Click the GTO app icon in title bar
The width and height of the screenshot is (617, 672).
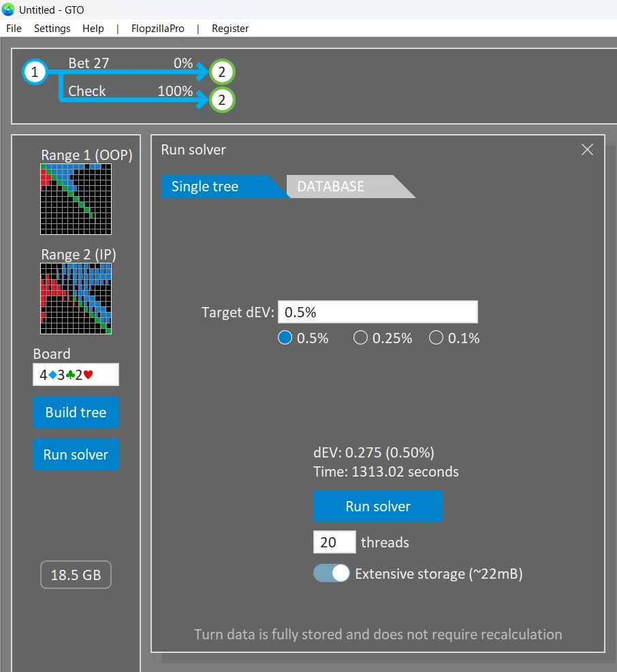tap(8, 10)
